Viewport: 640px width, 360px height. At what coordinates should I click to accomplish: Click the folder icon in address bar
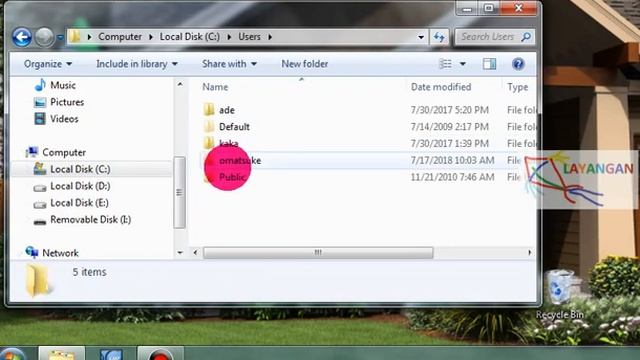pos(74,37)
